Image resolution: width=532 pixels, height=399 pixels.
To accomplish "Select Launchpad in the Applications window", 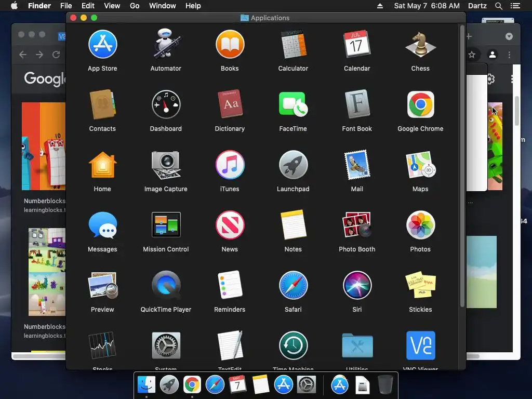I will coord(293,165).
